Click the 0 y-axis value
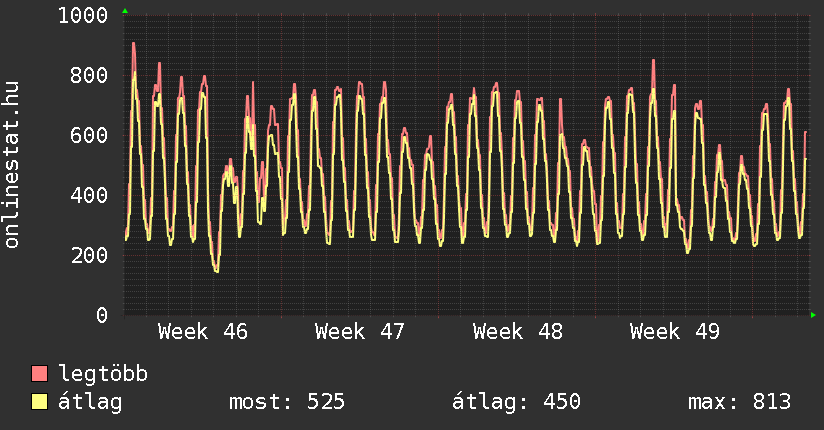 101,315
